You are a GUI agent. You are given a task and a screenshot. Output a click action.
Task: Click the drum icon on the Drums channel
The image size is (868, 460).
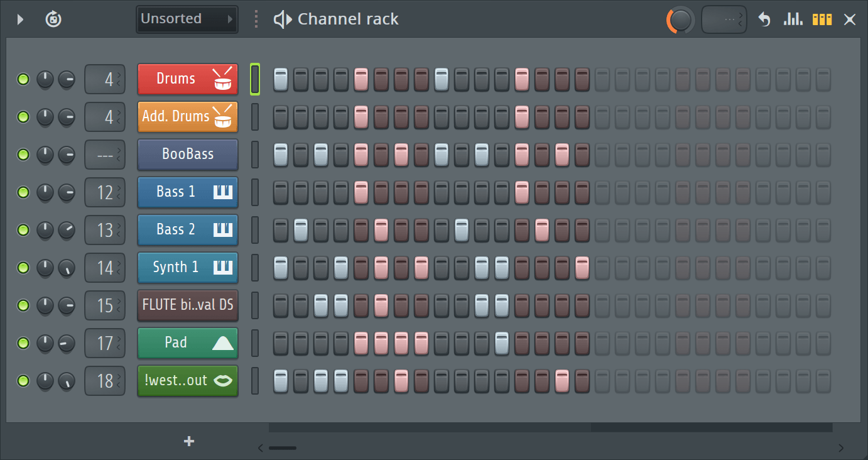[x=223, y=79]
